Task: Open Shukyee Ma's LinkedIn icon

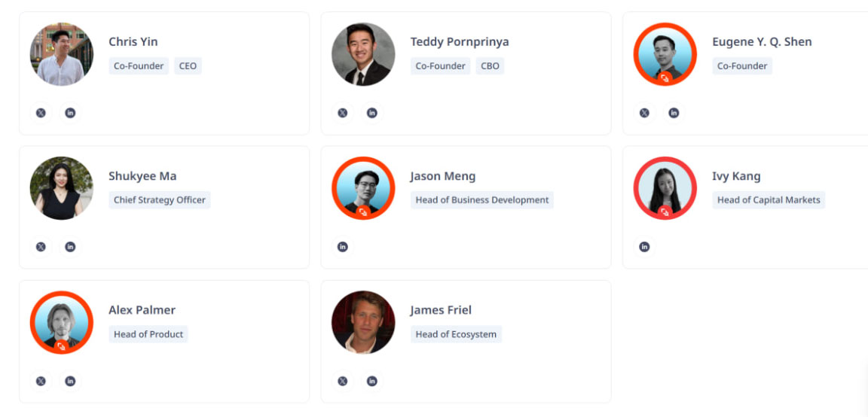Action: click(x=70, y=247)
